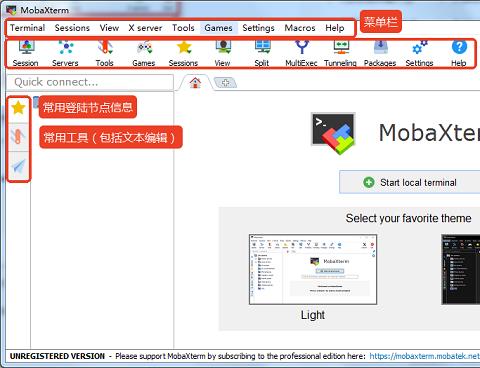Open the Sessions star toolbar icon

[x=183, y=53]
